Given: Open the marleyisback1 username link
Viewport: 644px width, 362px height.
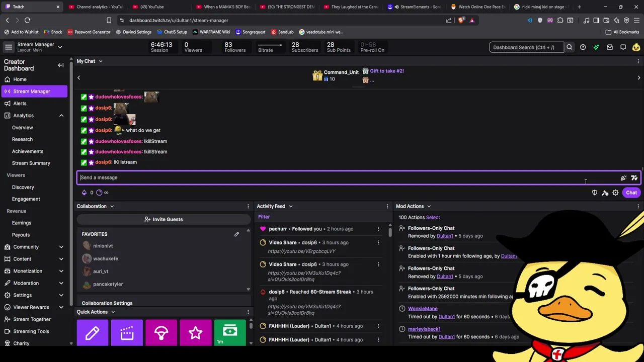Looking at the screenshot, I should click(424, 329).
